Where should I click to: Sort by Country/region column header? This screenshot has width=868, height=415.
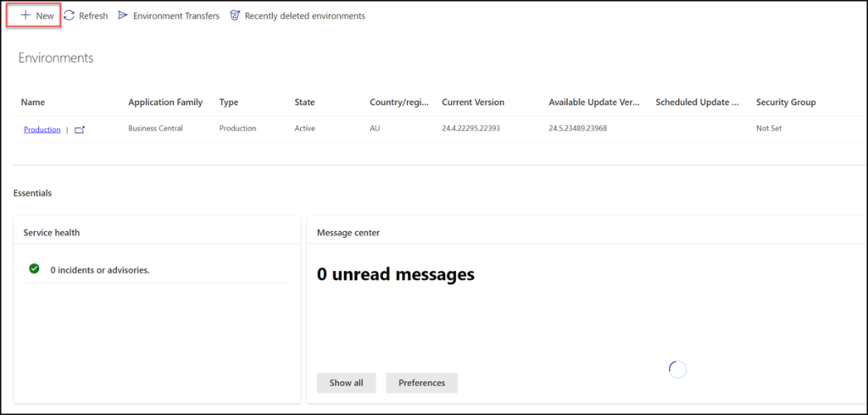[x=397, y=102]
